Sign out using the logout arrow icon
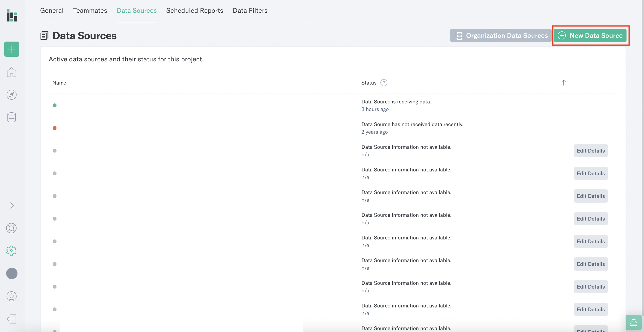Image resolution: width=644 pixels, height=332 pixels. point(12,319)
